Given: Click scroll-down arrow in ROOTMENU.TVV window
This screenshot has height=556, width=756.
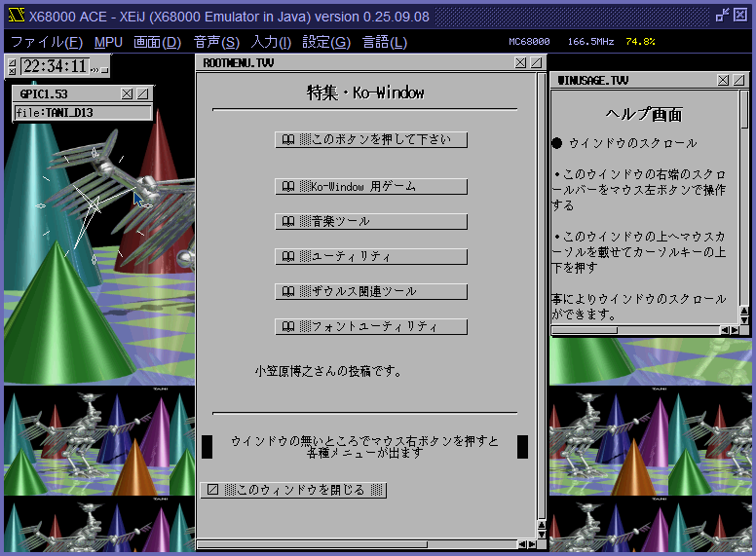Looking at the screenshot, I should point(542,534).
